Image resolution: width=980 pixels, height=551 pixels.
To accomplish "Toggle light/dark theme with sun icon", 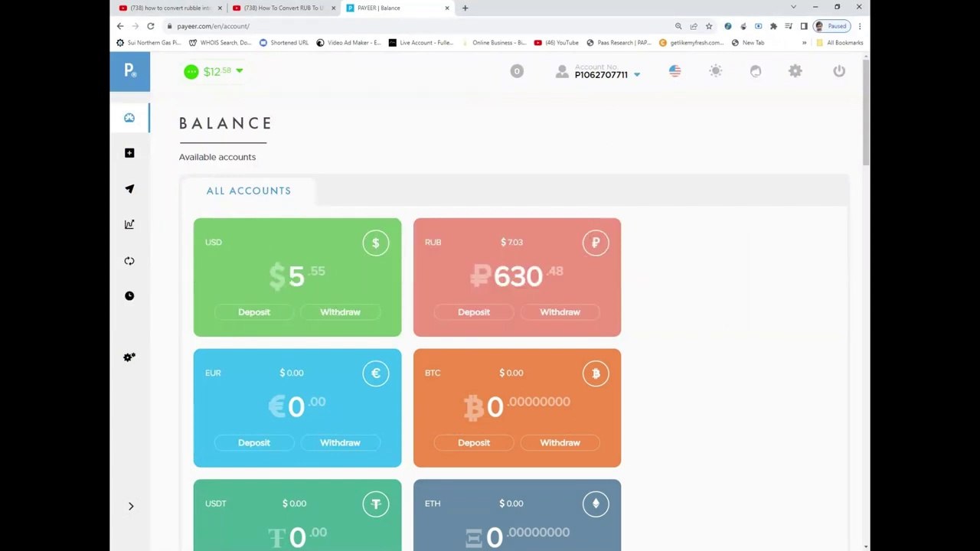I will pyautogui.click(x=715, y=71).
